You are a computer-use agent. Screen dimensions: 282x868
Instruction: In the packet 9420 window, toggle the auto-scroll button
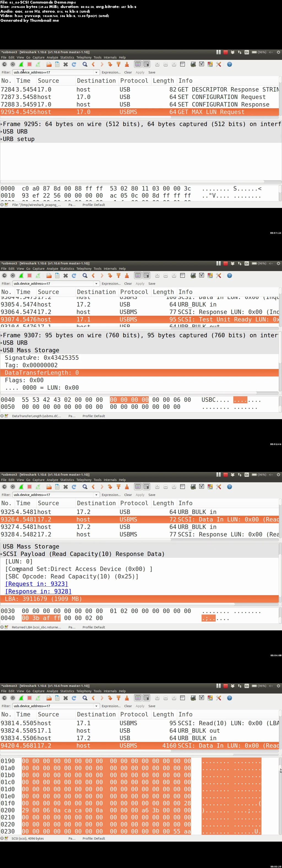[147, 698]
